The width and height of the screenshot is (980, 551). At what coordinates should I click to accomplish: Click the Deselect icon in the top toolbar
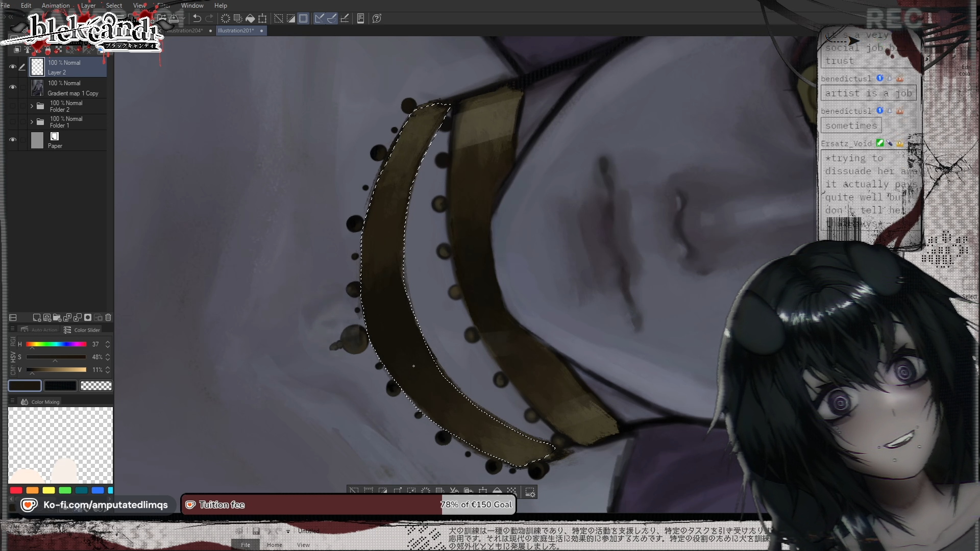279,18
